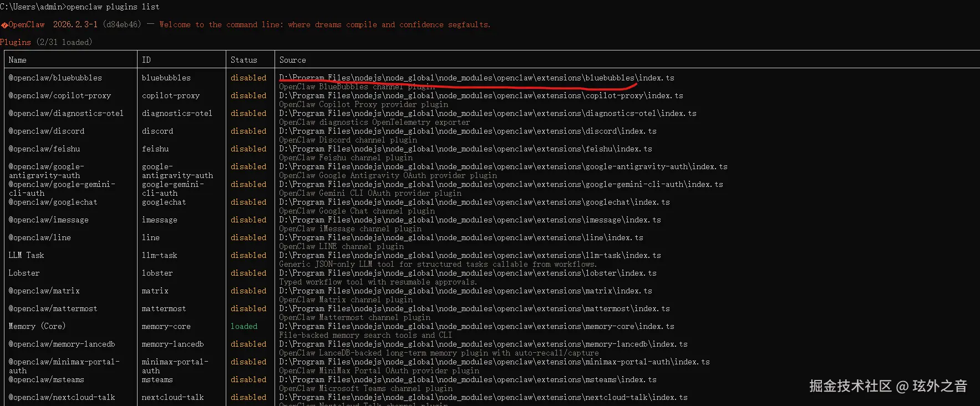Click the copilot-proxy ID cell
The width and height of the screenshot is (980, 406).
tap(171, 95)
